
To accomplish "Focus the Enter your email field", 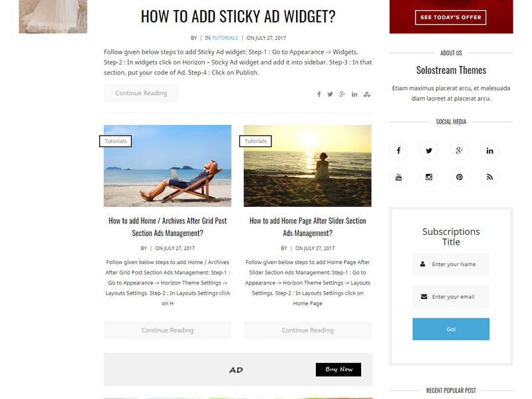I will click(451, 297).
